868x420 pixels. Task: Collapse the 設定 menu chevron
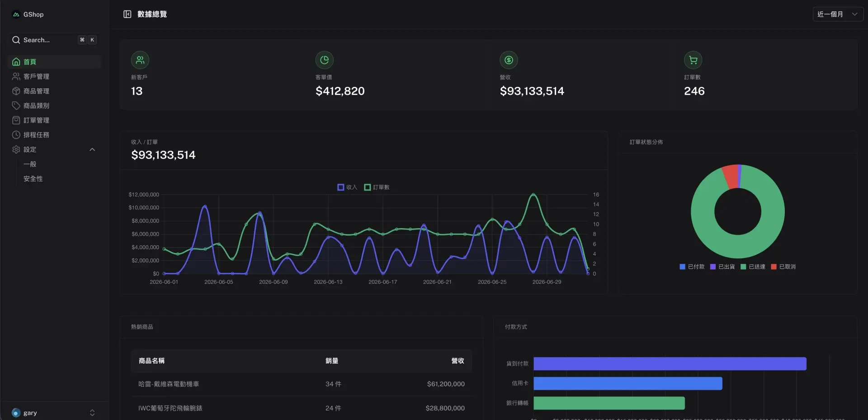[x=92, y=150]
